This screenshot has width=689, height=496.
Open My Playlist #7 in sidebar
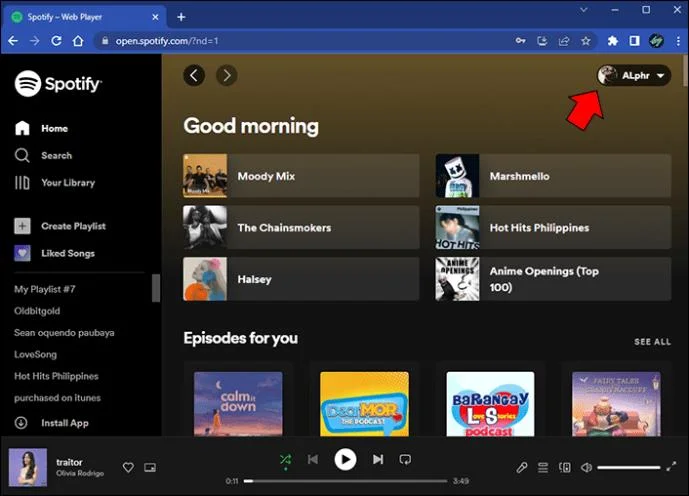44,289
